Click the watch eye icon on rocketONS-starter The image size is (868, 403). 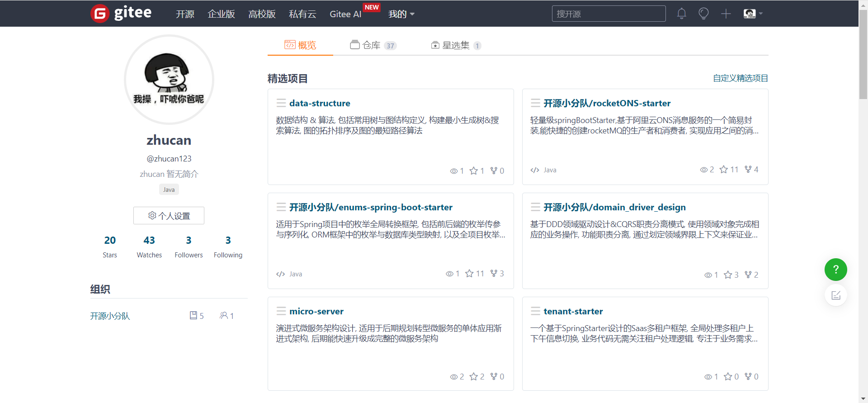[x=704, y=170]
